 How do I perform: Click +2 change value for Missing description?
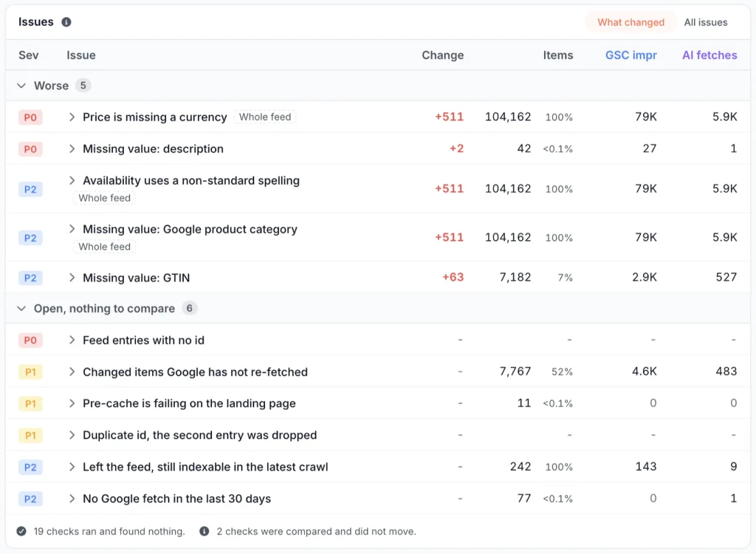click(x=456, y=148)
